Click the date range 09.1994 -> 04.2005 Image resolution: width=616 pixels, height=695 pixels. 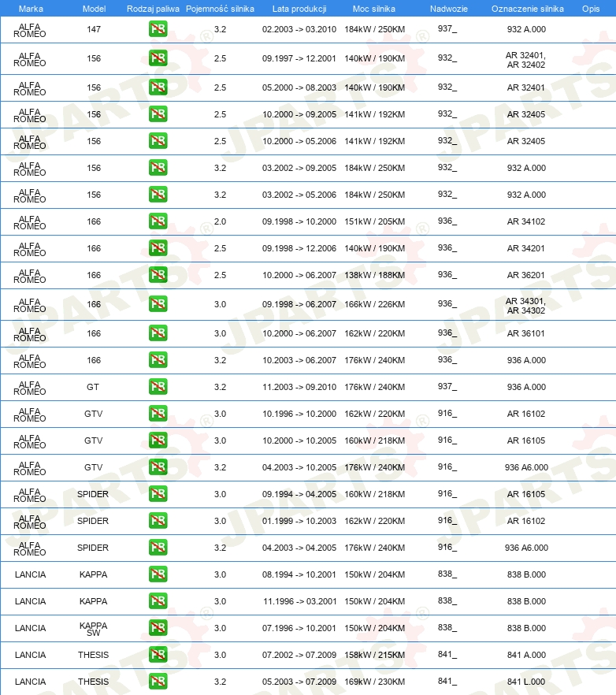tap(299, 494)
